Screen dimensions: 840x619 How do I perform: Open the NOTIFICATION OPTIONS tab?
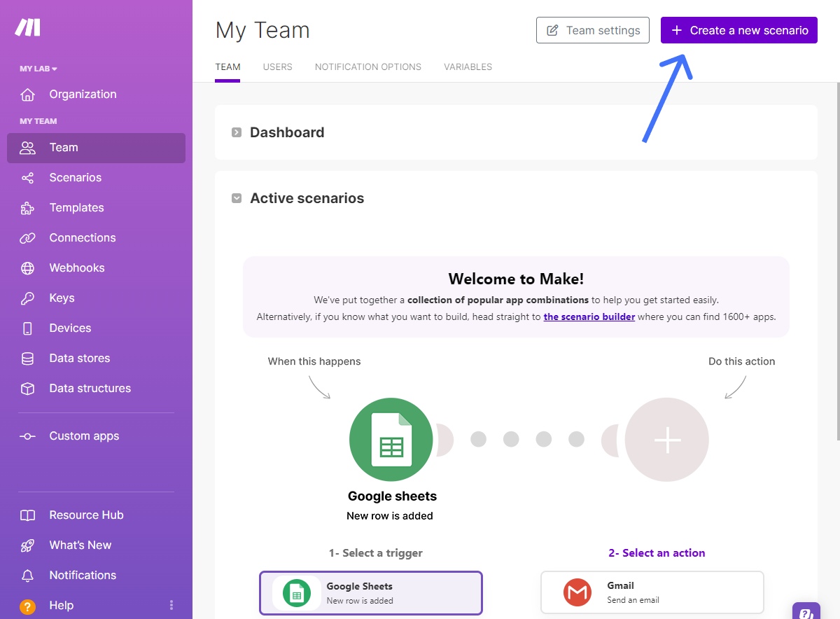[x=368, y=67]
